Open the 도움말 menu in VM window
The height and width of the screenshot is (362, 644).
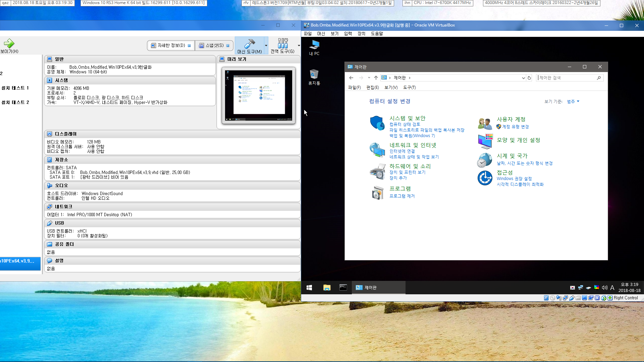coord(377,34)
